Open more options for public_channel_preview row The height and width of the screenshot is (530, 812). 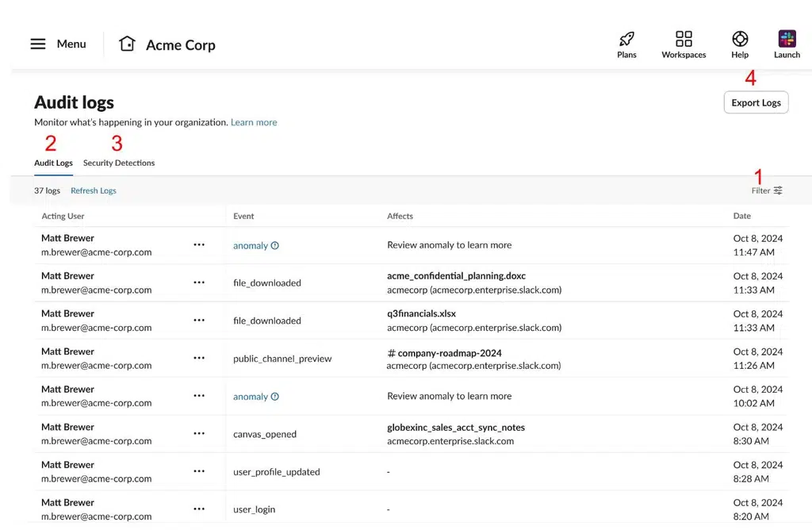[x=199, y=358]
